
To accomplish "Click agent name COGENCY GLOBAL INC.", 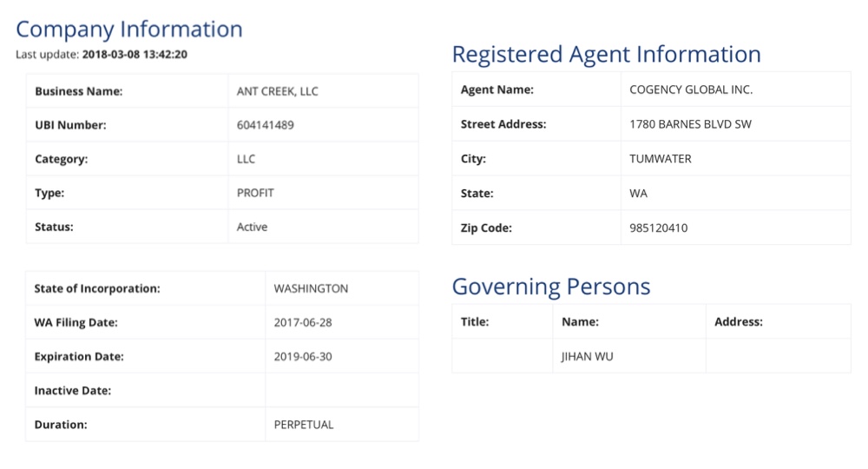I will [x=691, y=89].
